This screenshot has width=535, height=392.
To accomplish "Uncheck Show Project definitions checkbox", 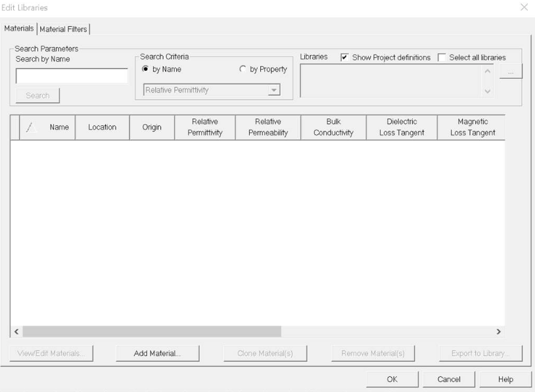I will (344, 58).
